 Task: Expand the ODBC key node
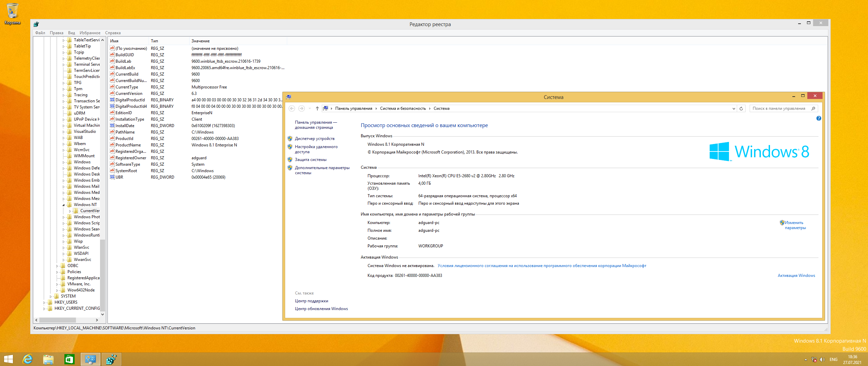57,266
